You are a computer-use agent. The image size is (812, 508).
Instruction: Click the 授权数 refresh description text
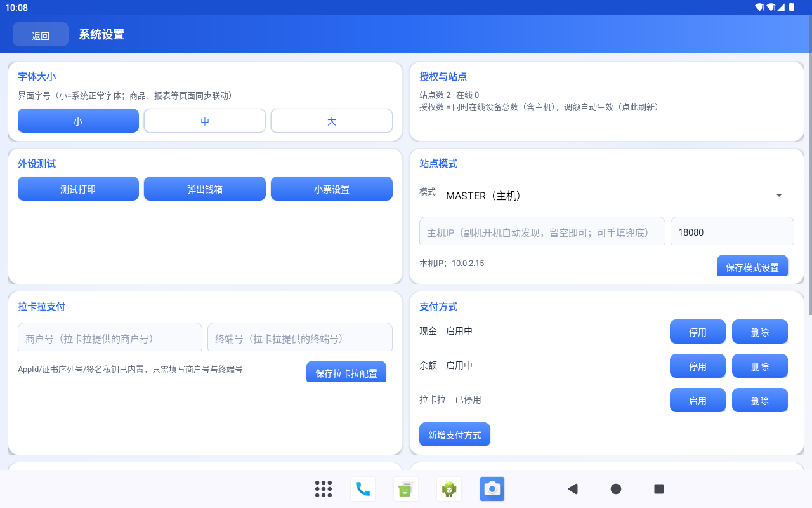pyautogui.click(x=539, y=107)
